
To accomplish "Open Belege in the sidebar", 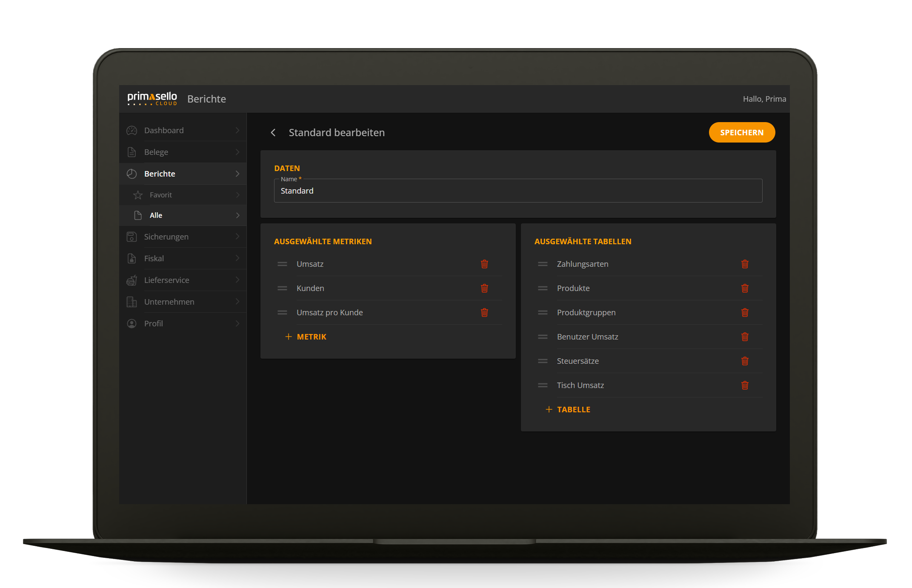I will pos(156,152).
